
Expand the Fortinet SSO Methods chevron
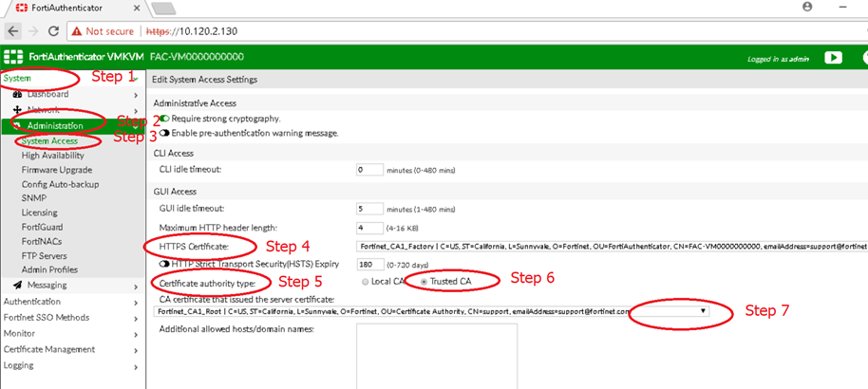[136, 318]
